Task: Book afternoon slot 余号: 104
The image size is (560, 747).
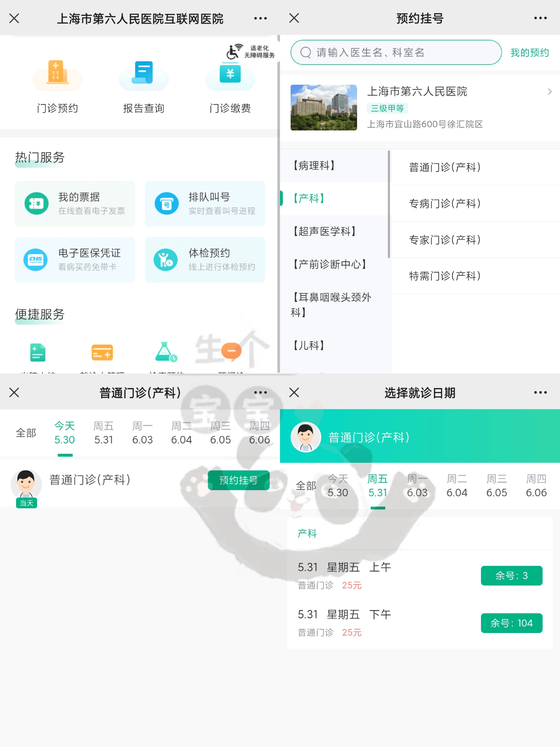Action: coord(511,623)
